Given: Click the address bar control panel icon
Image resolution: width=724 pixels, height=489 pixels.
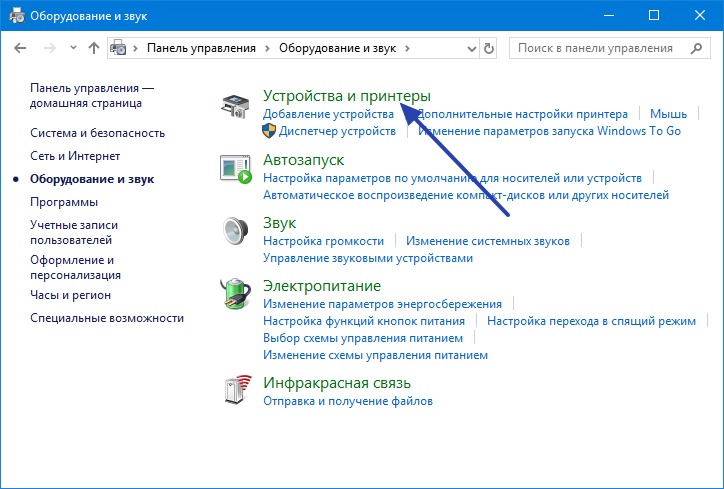Looking at the screenshot, I should (x=118, y=48).
